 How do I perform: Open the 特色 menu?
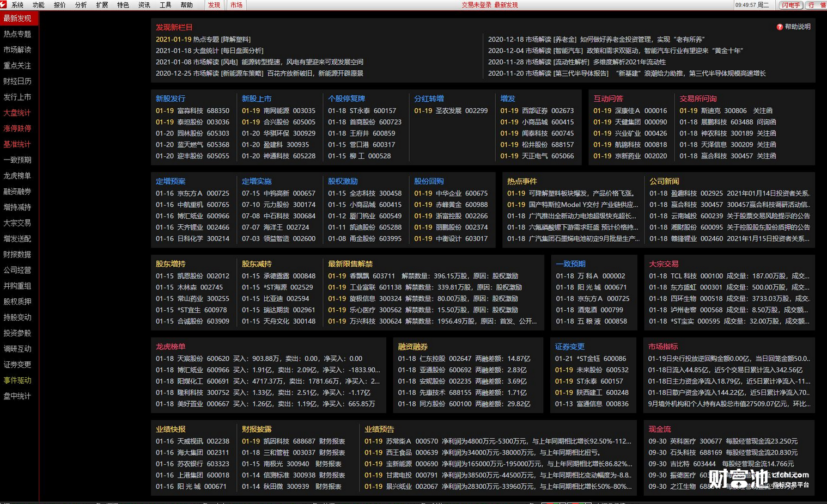123,5
